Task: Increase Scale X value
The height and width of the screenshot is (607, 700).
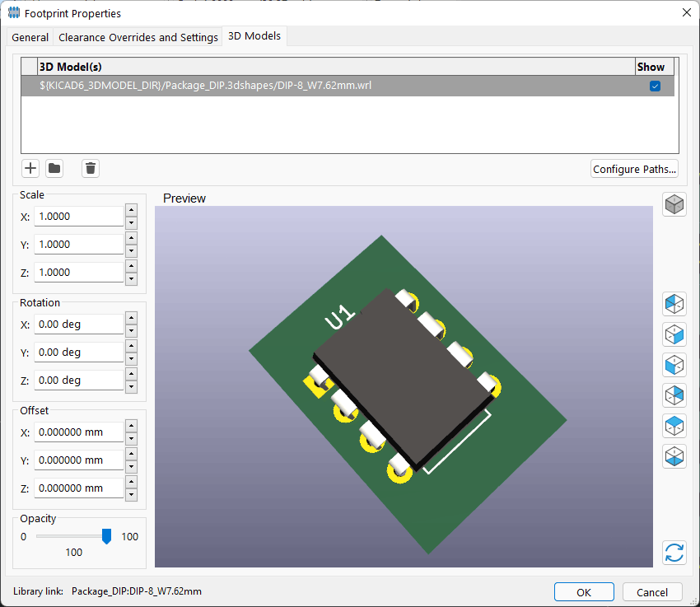Action: tap(131, 210)
